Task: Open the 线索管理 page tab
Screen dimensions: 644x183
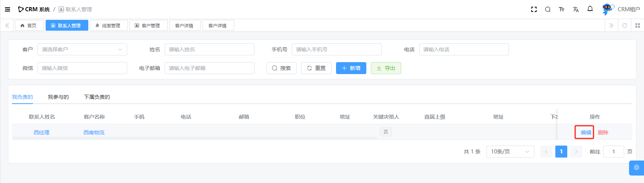Action: pos(109,25)
